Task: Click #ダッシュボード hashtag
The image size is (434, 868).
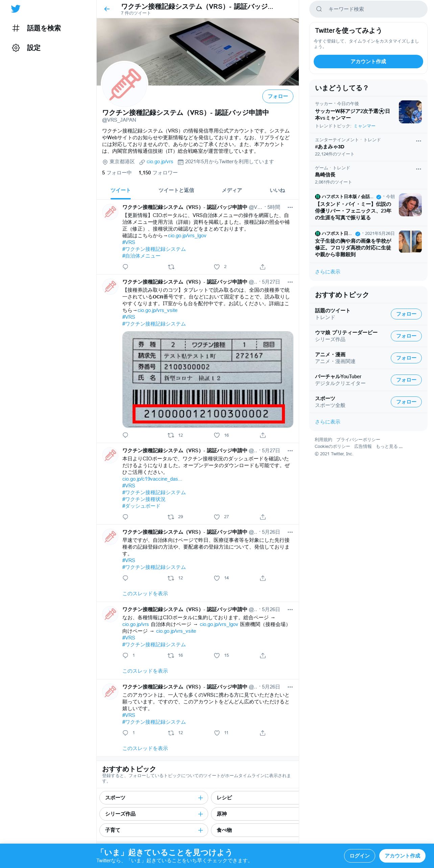Action: click(x=141, y=506)
